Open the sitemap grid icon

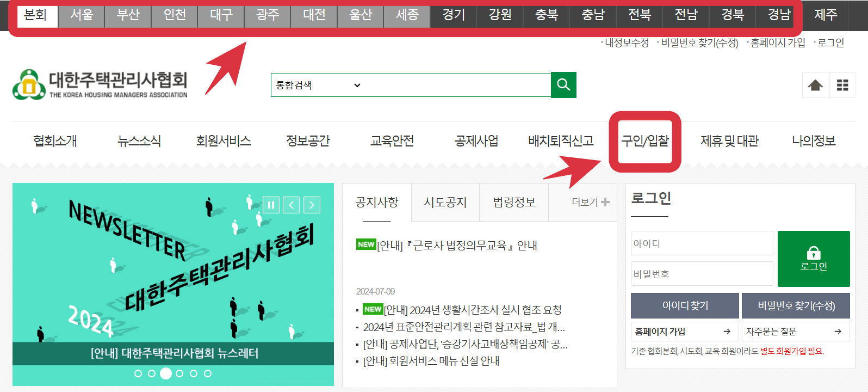842,85
